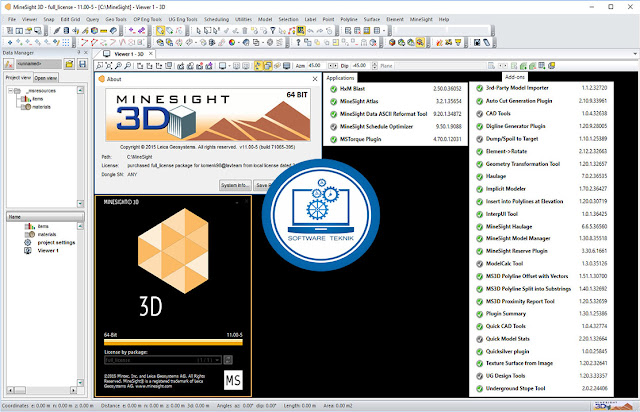Open the License by package dropdown
The width and height of the screenshot is (640, 412).
[x=218, y=360]
